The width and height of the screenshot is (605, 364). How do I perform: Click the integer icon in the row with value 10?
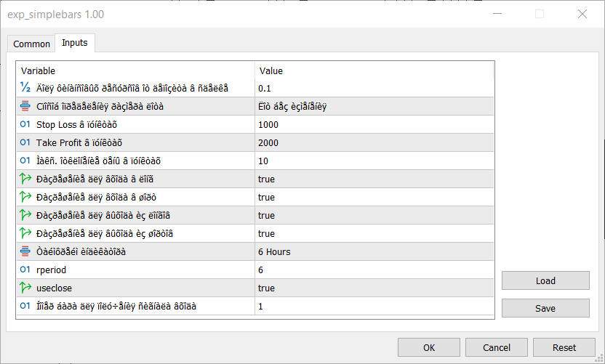(25, 161)
